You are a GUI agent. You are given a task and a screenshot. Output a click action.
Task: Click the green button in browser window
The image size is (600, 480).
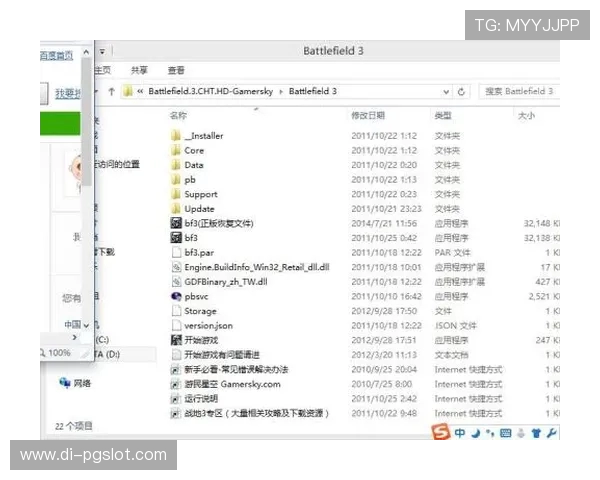(60, 123)
